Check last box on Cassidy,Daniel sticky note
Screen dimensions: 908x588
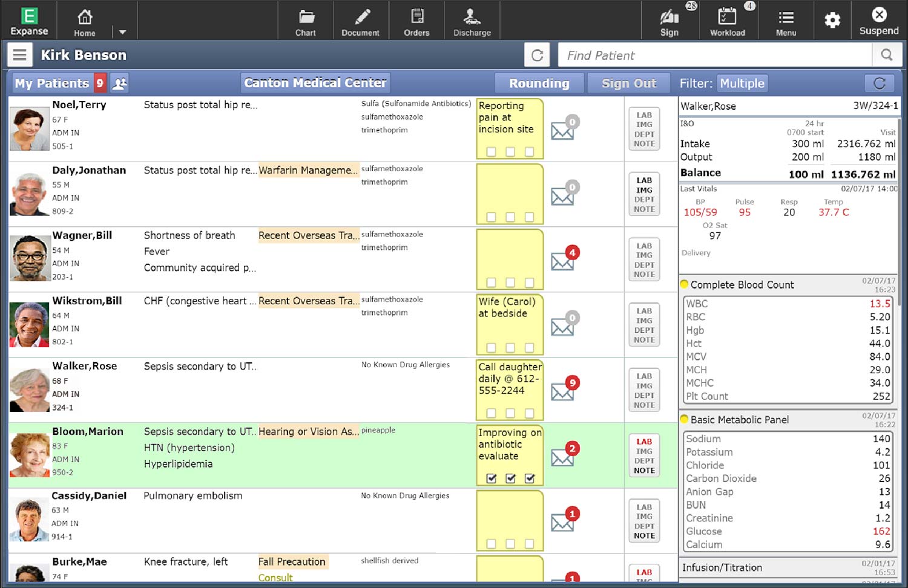click(x=530, y=543)
